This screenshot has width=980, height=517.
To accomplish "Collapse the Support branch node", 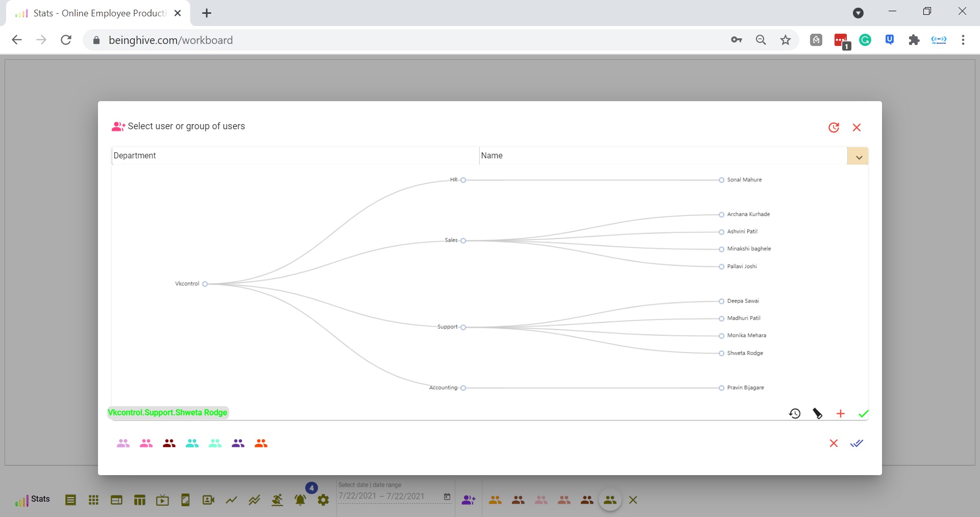I will click(x=463, y=327).
